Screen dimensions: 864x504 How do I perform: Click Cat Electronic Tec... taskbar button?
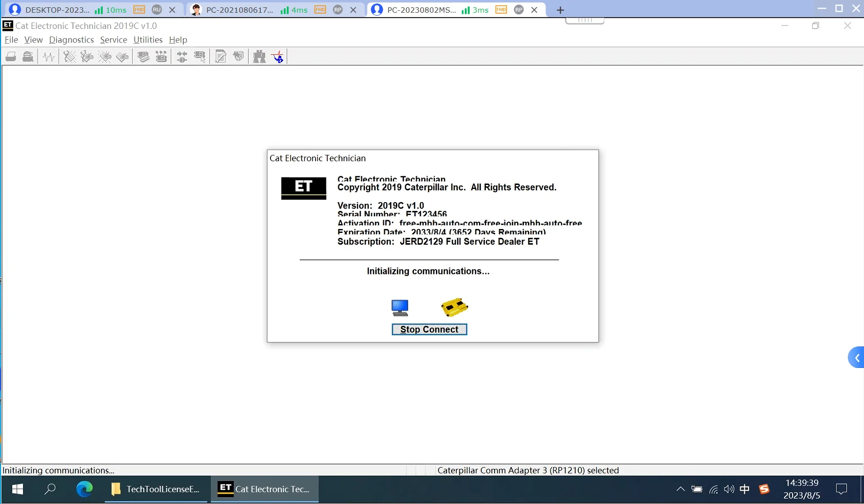[x=265, y=489]
